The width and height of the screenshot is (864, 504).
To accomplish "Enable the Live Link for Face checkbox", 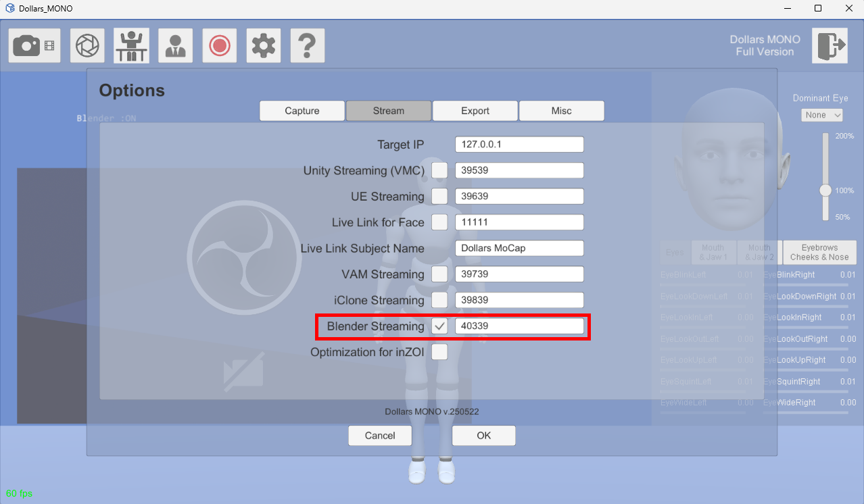I will click(439, 222).
